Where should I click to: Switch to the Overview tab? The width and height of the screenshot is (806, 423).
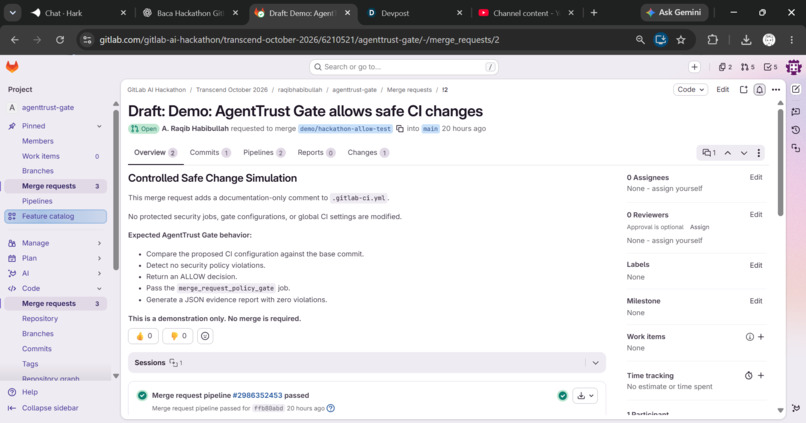(155, 153)
